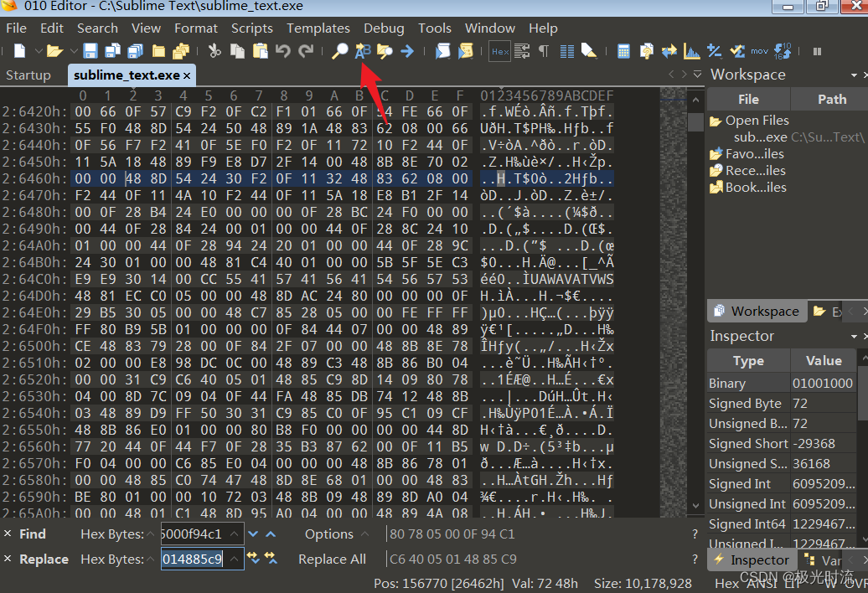Open the Replace Hex Bytes history dropdown
Viewport: 868px width, 593px height.
[235, 559]
